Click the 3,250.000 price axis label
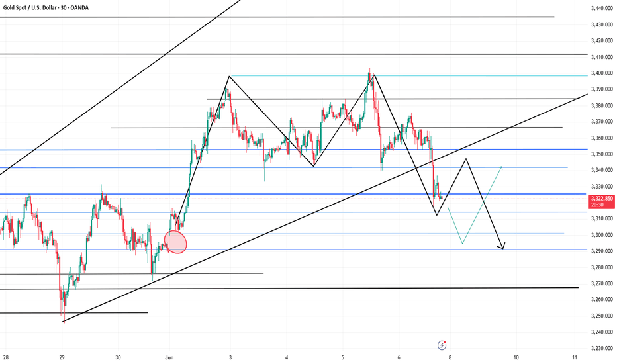Screen dimensions: 617x364 (602, 316)
